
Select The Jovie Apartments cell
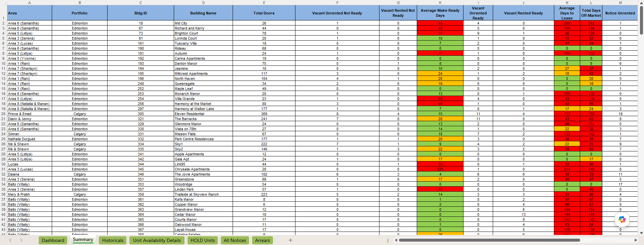click(203, 174)
